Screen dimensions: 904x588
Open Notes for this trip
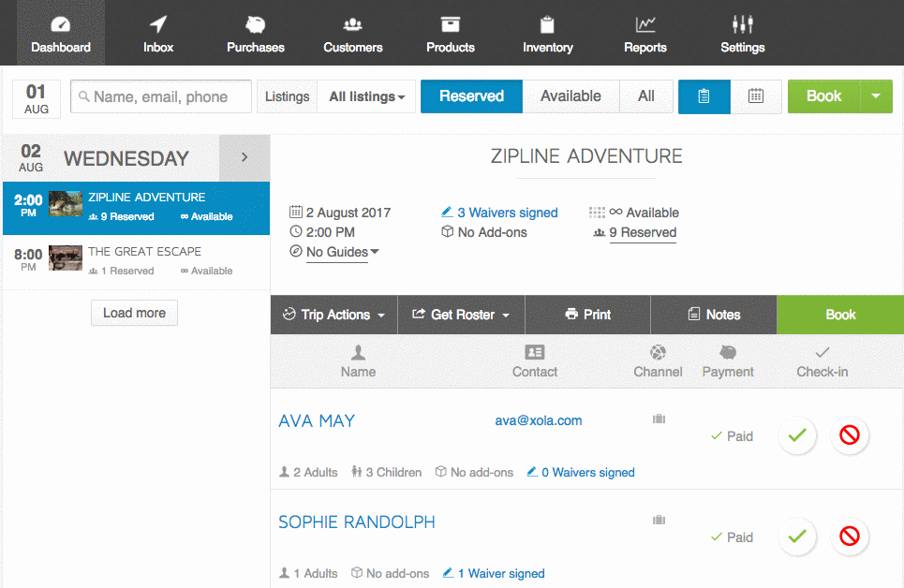click(714, 315)
